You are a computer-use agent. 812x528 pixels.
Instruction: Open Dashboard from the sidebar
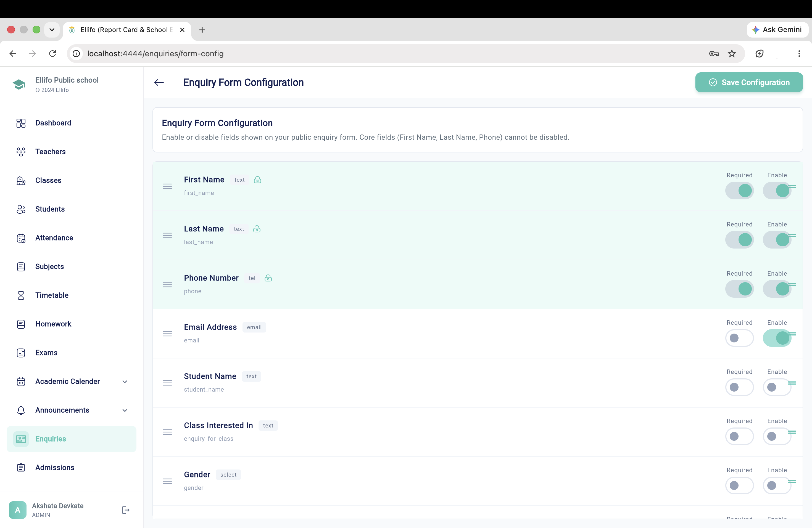[x=71, y=123]
